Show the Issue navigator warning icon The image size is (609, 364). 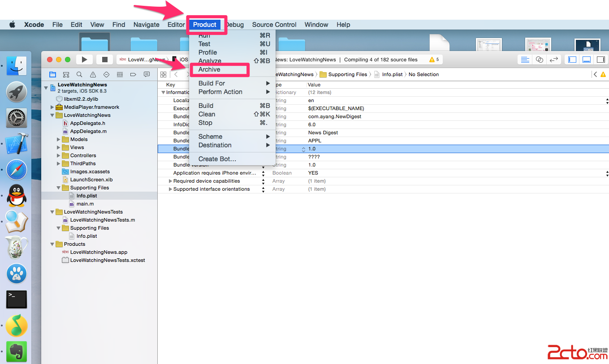pos(93,75)
